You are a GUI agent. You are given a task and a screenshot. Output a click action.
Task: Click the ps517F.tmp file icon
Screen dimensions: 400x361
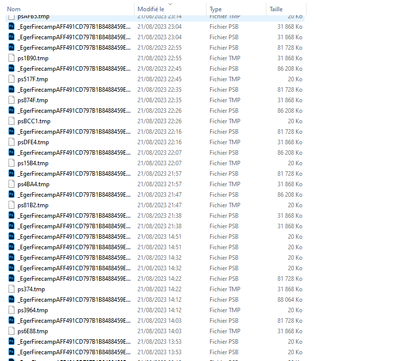[x=12, y=79]
